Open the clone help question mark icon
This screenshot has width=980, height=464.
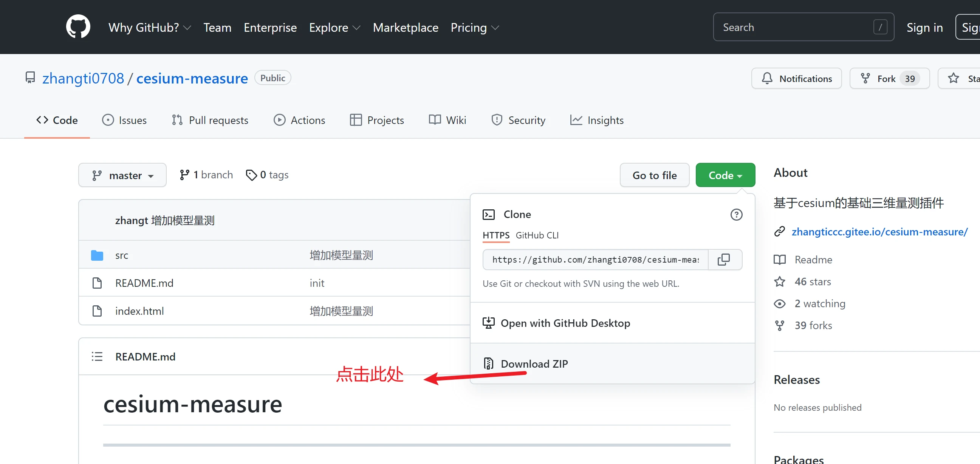click(736, 215)
